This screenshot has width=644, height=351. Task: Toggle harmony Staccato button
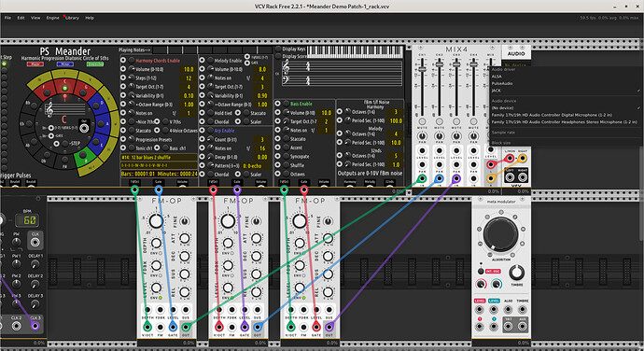[132, 131]
